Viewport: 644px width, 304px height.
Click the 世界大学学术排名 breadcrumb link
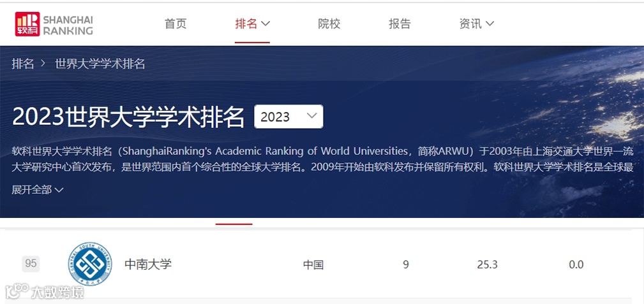click(x=100, y=64)
